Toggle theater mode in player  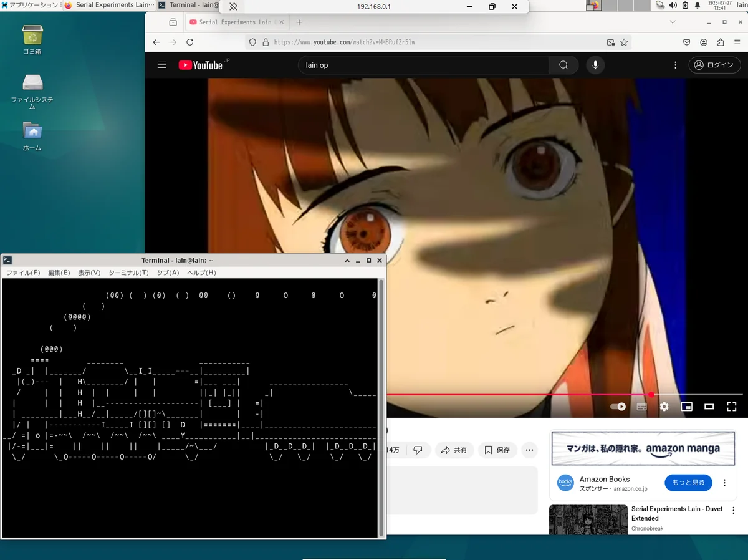tap(709, 407)
